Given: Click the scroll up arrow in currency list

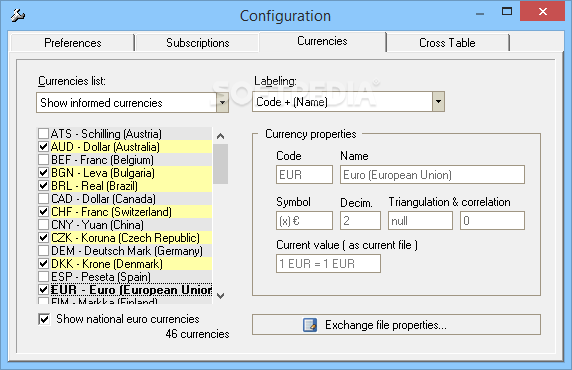Looking at the screenshot, I should click(220, 136).
